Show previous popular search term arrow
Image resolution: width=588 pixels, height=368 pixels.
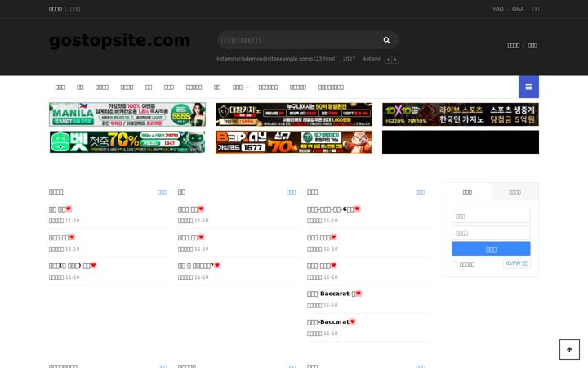pyautogui.click(x=388, y=60)
